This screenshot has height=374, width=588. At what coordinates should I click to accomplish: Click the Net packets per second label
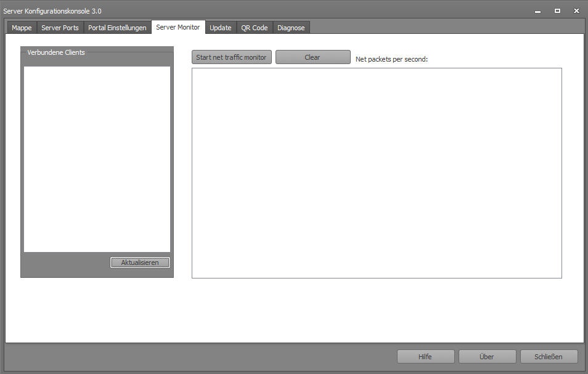coord(391,59)
